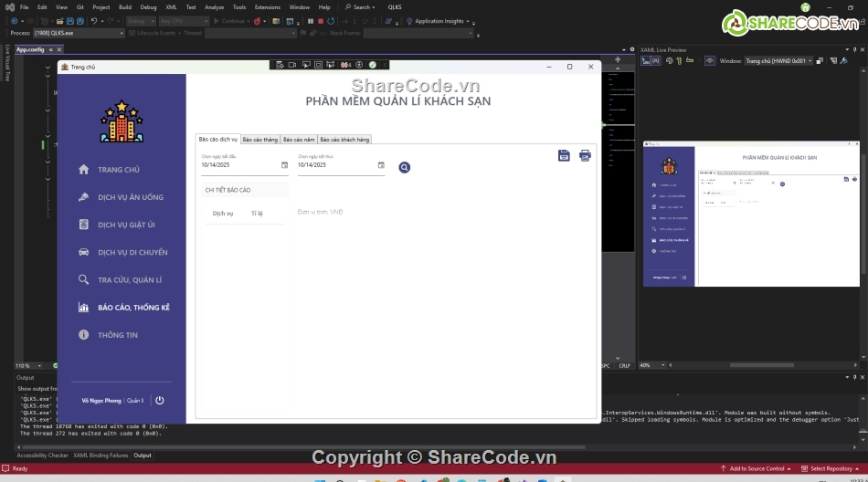The height and width of the screenshot is (482, 868).
Task: Switch to Báo cáo năm tab
Action: point(299,140)
